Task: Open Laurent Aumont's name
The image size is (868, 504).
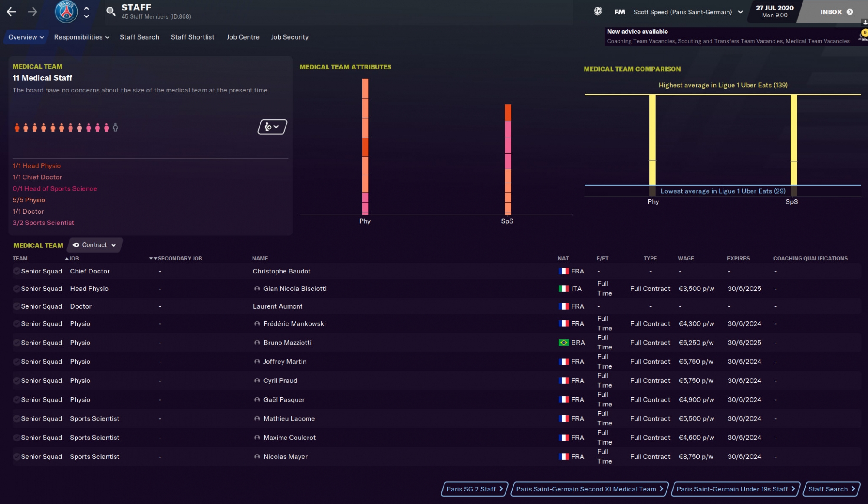Action: (x=278, y=306)
